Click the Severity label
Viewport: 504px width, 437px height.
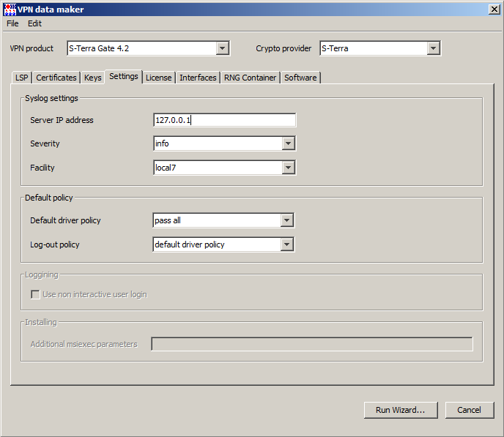tap(45, 143)
